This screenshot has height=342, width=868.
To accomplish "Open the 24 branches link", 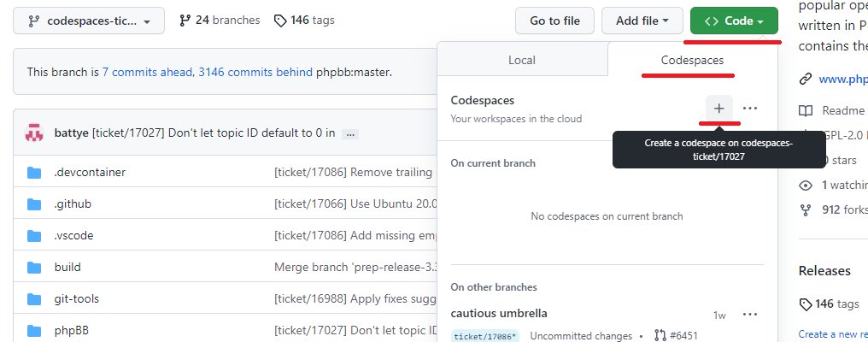I will pyautogui.click(x=220, y=21).
